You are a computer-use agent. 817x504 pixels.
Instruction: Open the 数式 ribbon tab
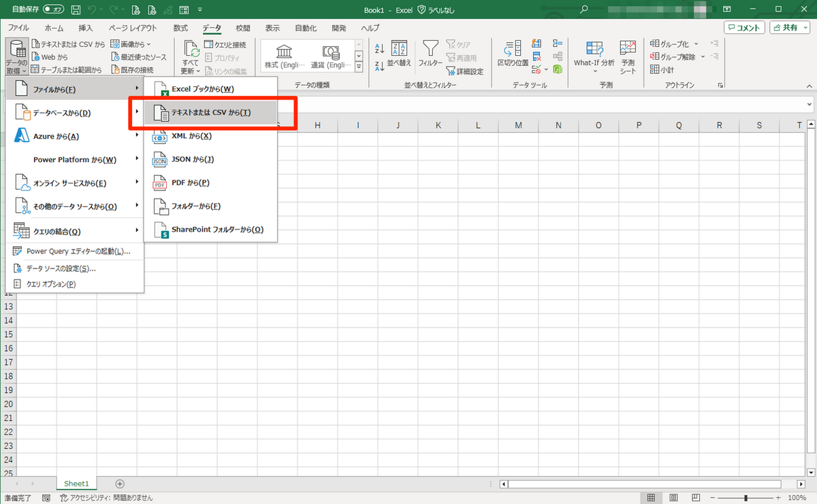pyautogui.click(x=180, y=28)
